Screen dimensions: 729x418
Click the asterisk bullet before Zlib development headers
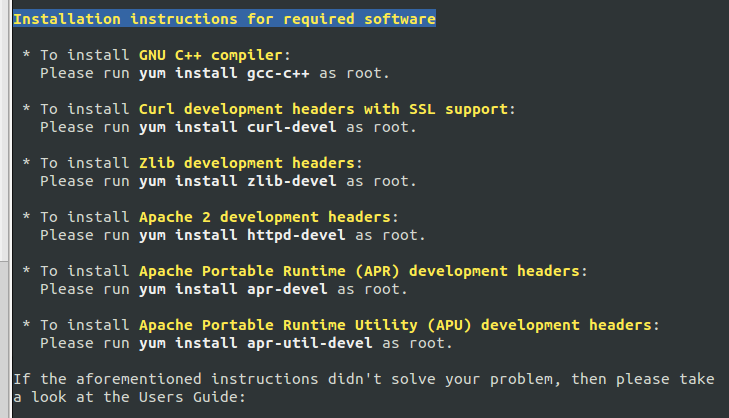[x=27, y=162]
